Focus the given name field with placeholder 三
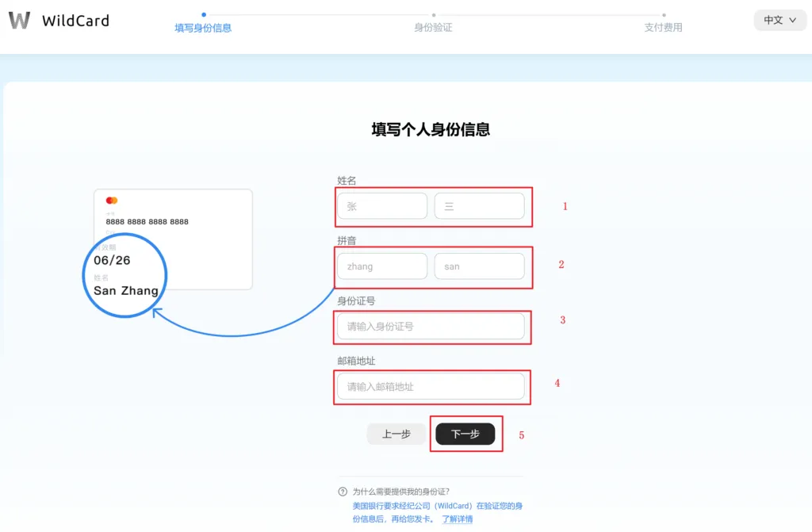The height and width of the screenshot is (532, 812). coord(479,206)
